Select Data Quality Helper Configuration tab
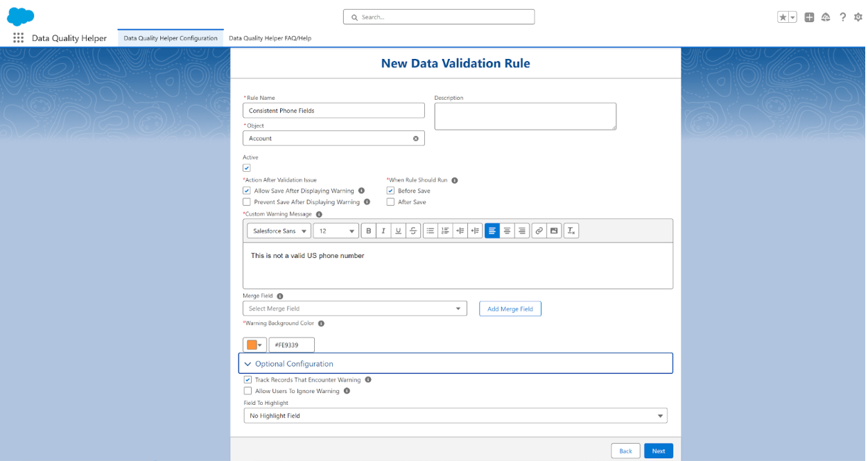 pyautogui.click(x=171, y=38)
